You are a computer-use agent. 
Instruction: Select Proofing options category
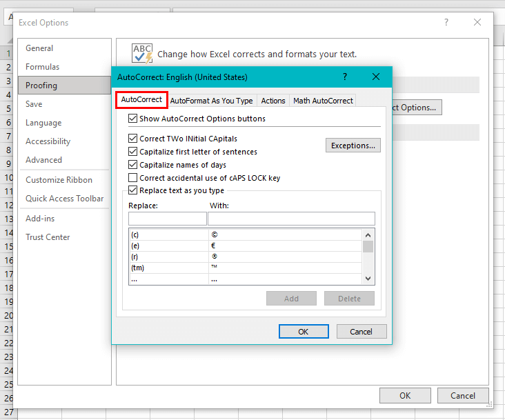click(x=64, y=86)
